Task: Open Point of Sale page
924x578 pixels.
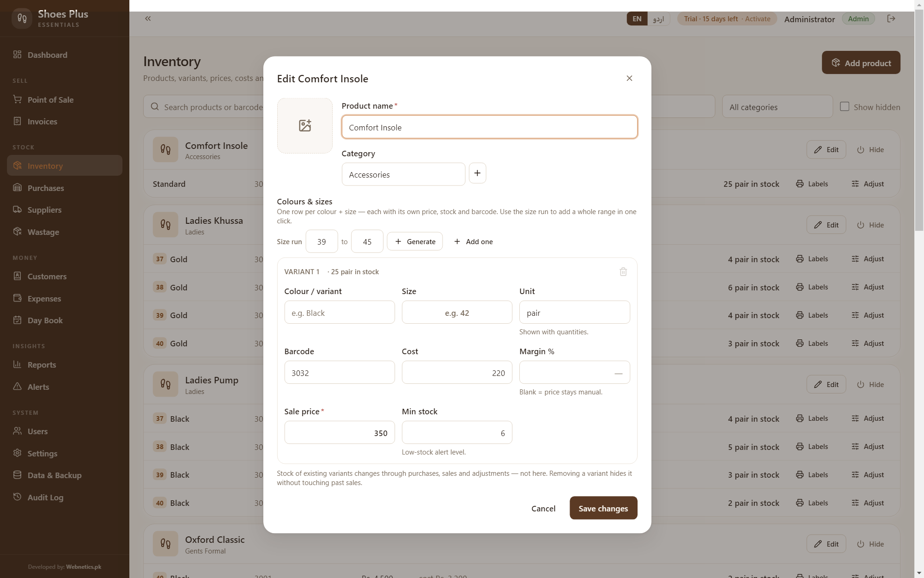Action: click(65, 99)
